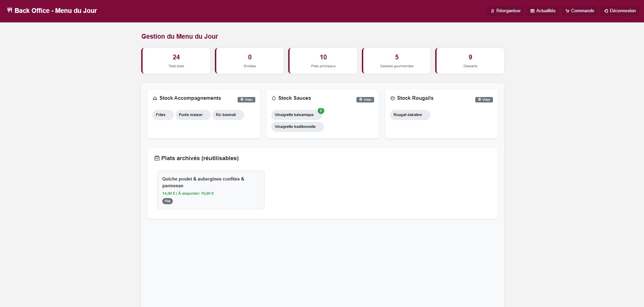Screen dimensions: 644x307
Task: Click the Stock Accompagnements dish icon
Action: click(x=155, y=98)
